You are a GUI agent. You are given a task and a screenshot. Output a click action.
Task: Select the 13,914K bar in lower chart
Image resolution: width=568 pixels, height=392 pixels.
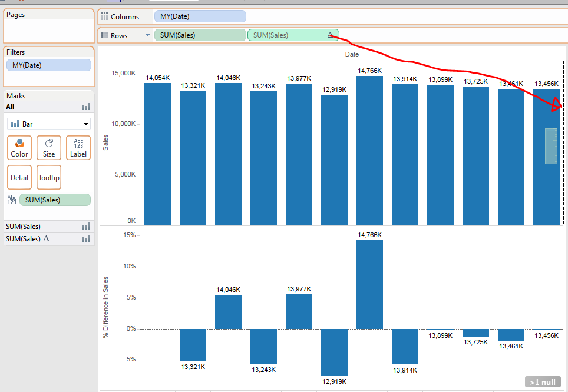(x=405, y=347)
